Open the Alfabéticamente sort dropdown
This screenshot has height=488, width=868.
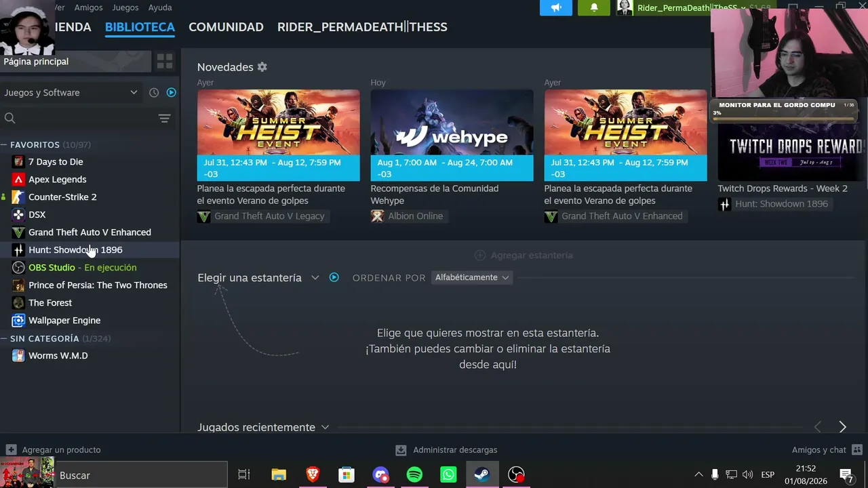coord(472,277)
